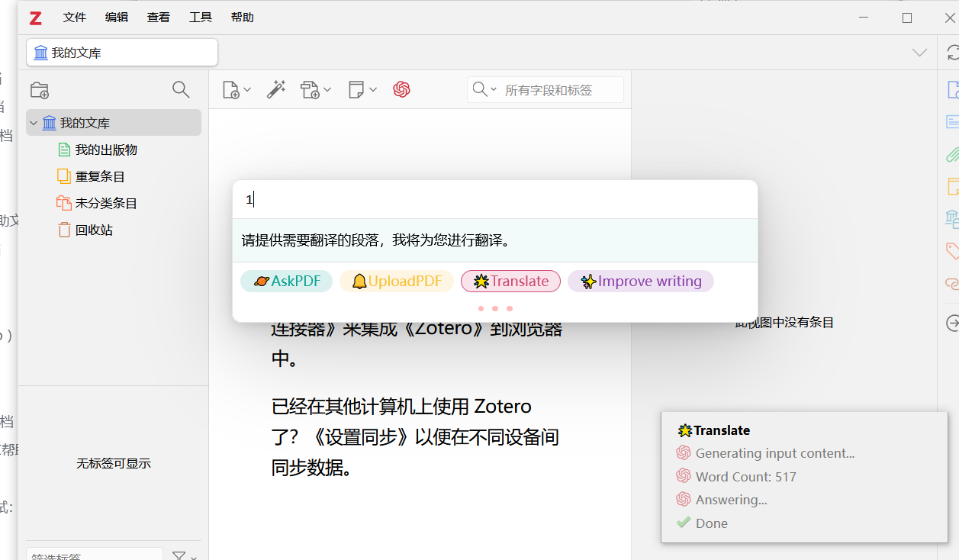Click the three pink dots handle
The image size is (959, 560).
(x=495, y=309)
